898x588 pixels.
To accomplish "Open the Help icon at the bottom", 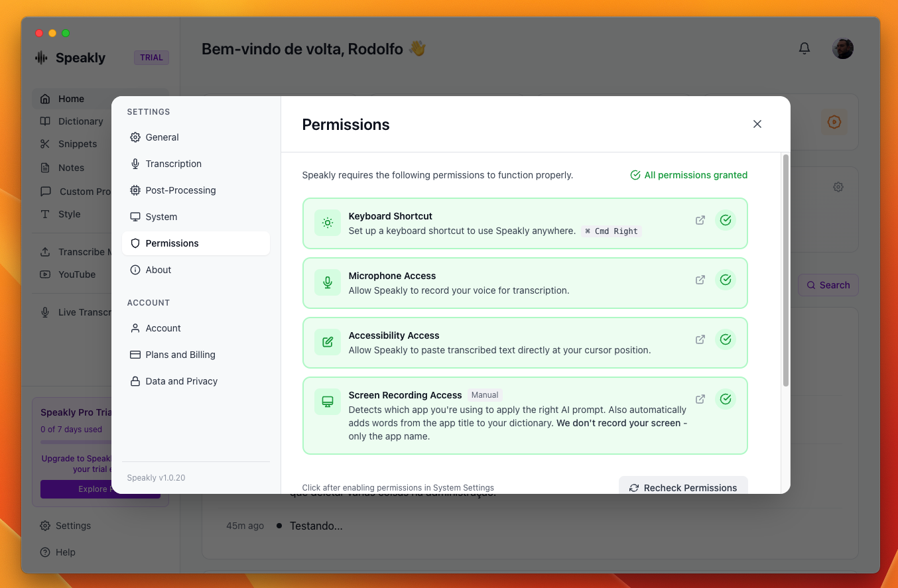I will 45,552.
